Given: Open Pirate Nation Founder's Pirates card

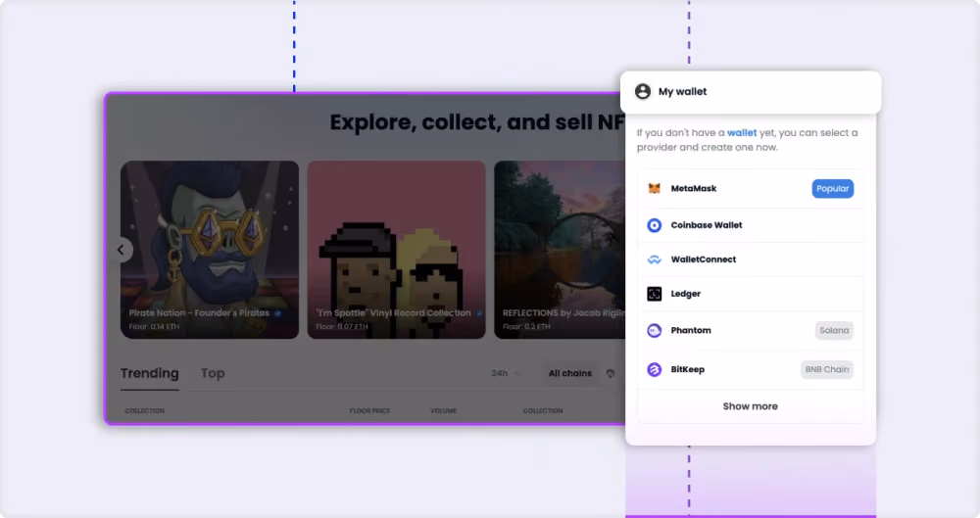Looking at the screenshot, I should (210, 250).
